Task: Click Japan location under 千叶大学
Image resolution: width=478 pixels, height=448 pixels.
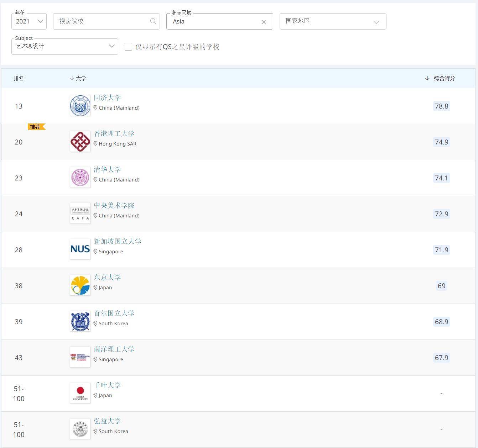Action: pyautogui.click(x=105, y=395)
